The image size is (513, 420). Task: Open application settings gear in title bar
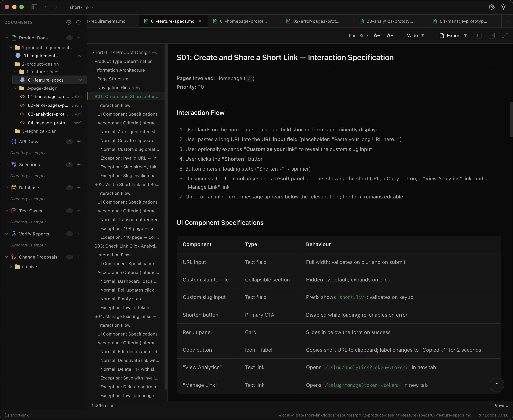coord(491,7)
